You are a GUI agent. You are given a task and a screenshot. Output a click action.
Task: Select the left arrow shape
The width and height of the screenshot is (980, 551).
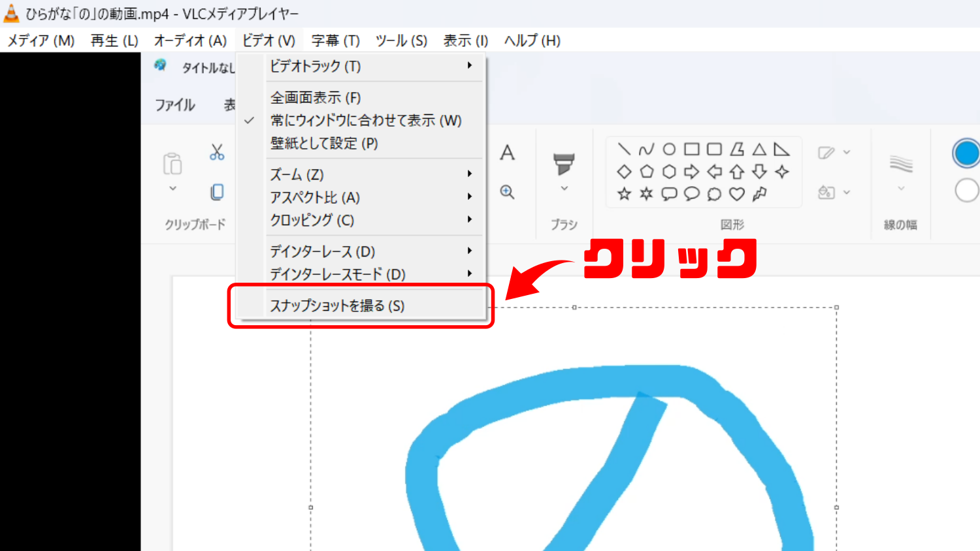pos(715,172)
